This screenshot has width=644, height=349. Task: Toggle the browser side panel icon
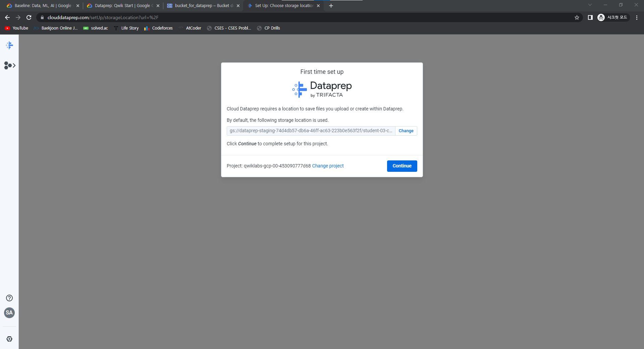coord(590,17)
